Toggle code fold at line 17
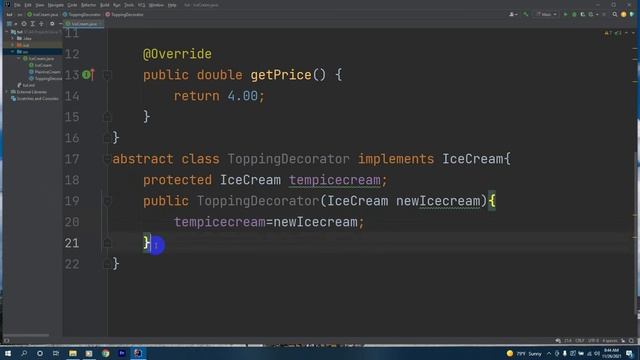This screenshot has width=640, height=360. (107, 159)
